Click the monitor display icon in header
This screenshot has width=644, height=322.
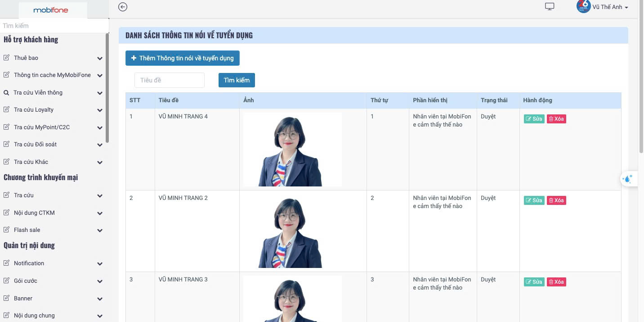550,7
